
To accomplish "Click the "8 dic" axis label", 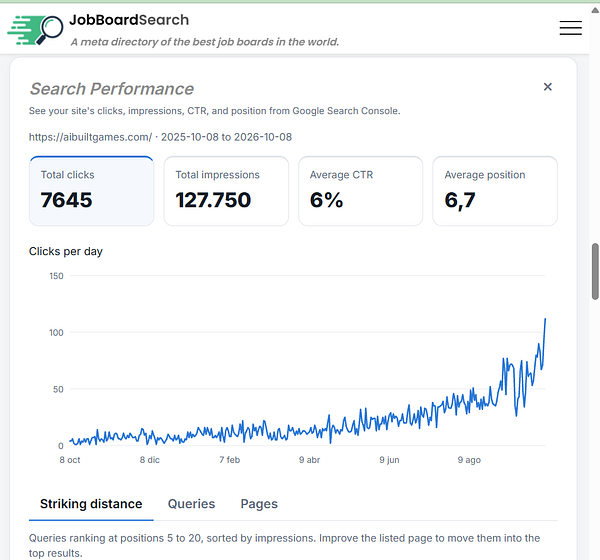I will click(x=150, y=460).
